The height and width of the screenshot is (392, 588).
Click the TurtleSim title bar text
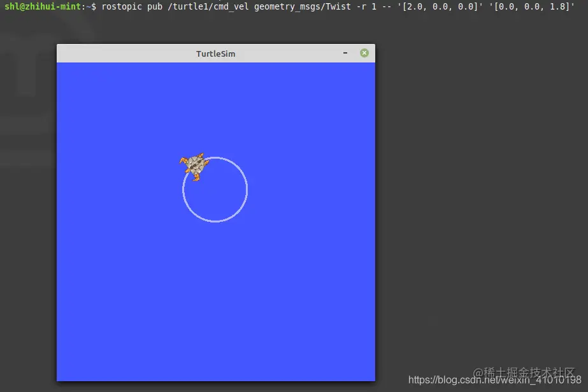tap(215, 54)
